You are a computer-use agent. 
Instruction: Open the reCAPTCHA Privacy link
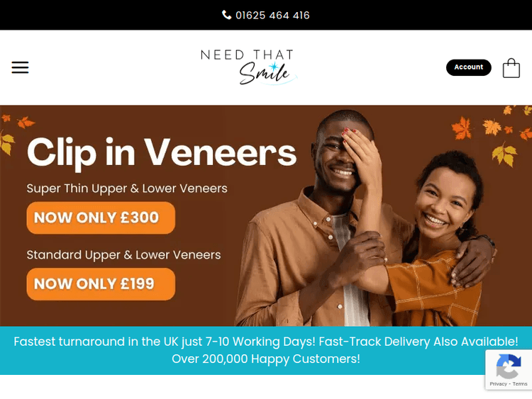(x=498, y=383)
